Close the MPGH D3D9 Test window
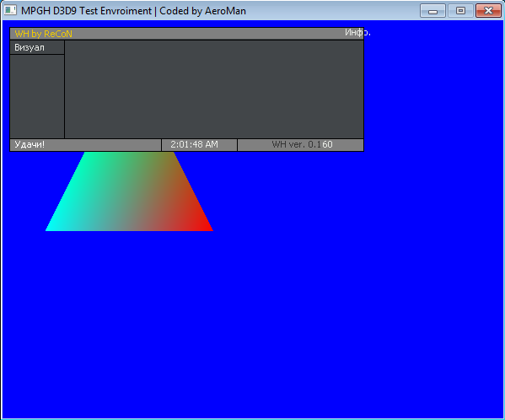The height and width of the screenshot is (420, 505). [488, 11]
